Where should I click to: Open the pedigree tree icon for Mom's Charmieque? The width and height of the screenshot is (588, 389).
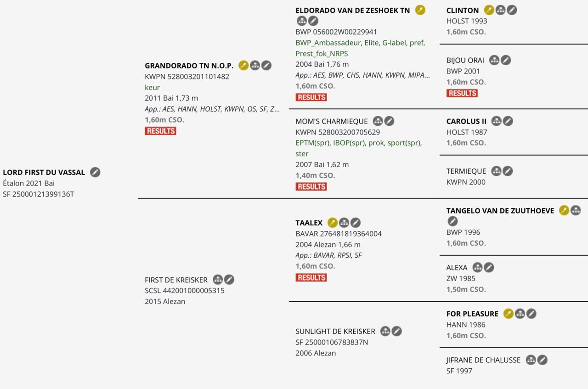378,121
